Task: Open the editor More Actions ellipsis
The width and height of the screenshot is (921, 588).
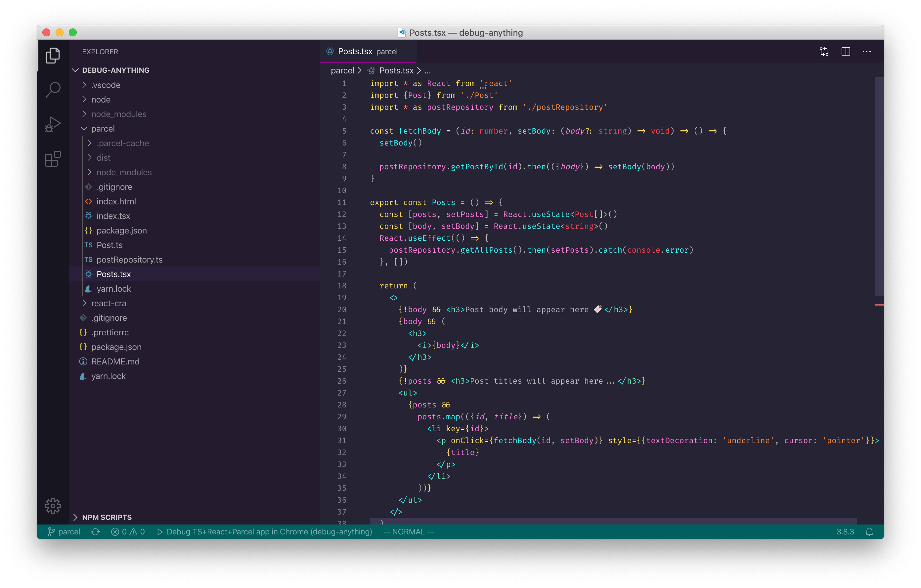Action: point(867,52)
